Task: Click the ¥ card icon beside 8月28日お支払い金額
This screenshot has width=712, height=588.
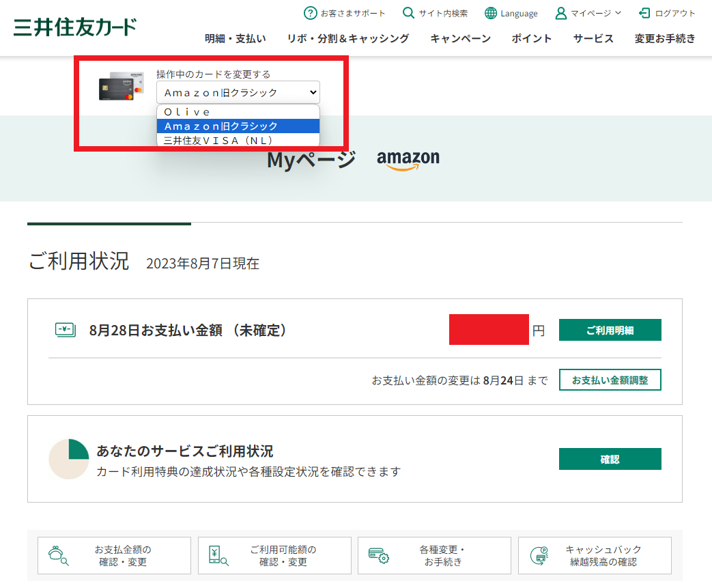Action: pyautogui.click(x=63, y=329)
